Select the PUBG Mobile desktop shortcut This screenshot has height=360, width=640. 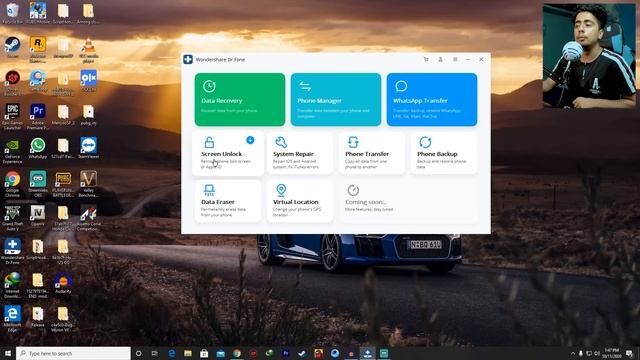(38, 13)
